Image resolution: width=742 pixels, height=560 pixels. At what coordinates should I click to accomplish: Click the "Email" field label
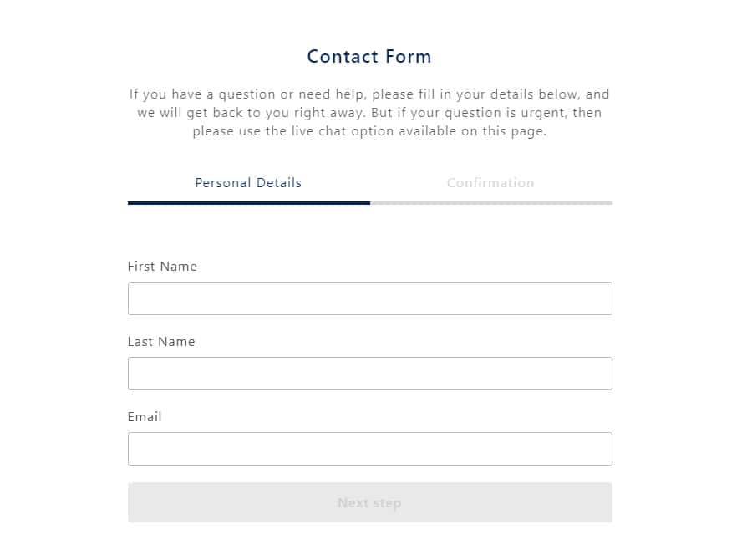click(145, 417)
